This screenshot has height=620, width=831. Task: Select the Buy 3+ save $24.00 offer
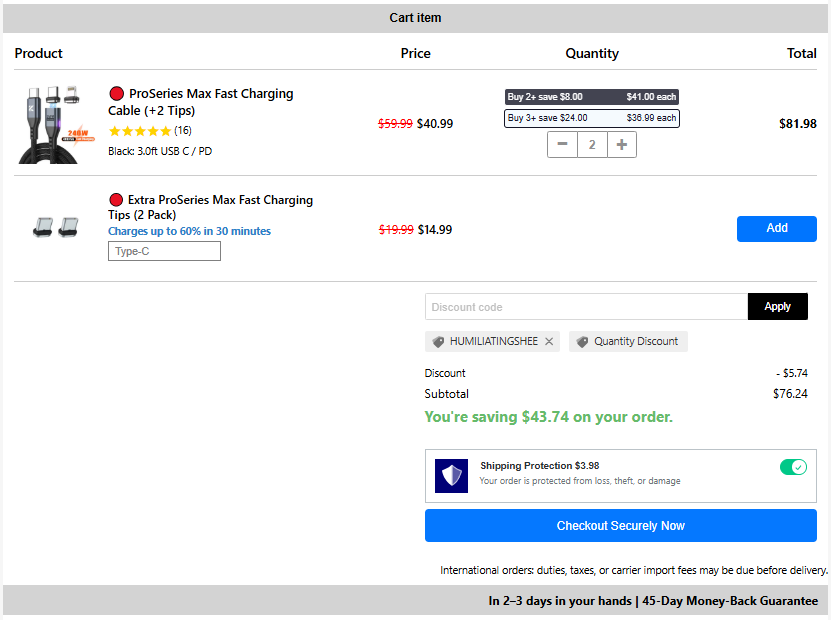591,118
